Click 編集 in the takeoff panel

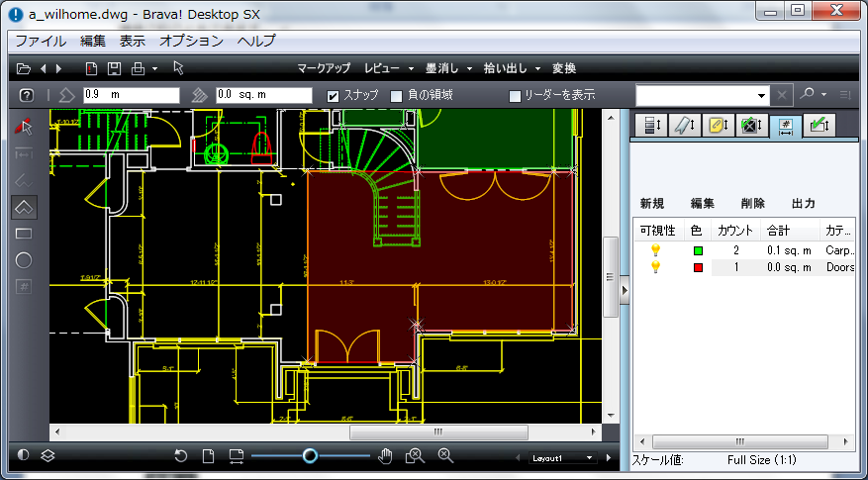(x=703, y=203)
